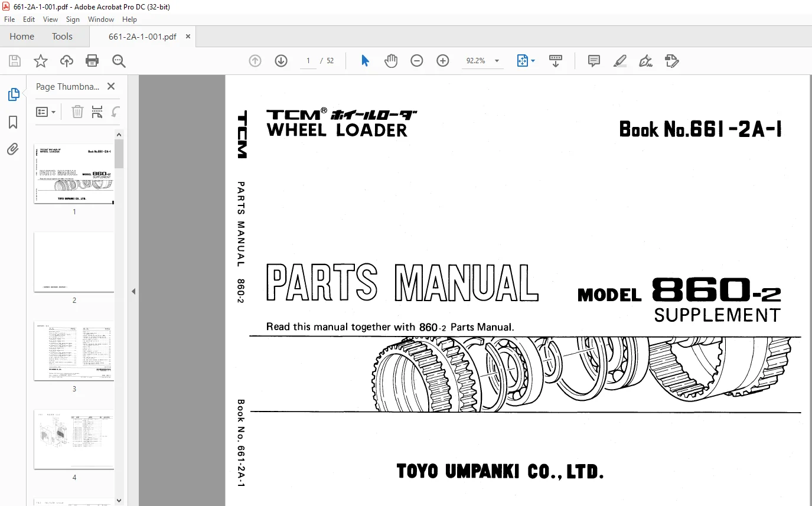
Task: Zoom out with the minus circle button
Action: [x=417, y=61]
